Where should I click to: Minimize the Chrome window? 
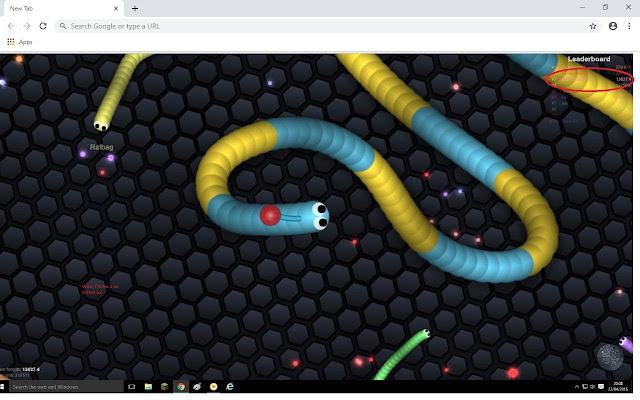point(582,7)
